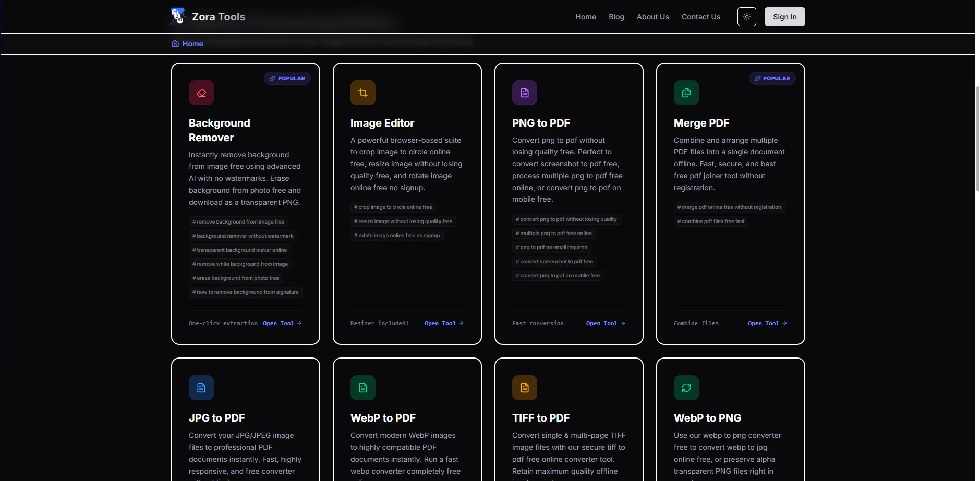Click the Sign In button

785,17
